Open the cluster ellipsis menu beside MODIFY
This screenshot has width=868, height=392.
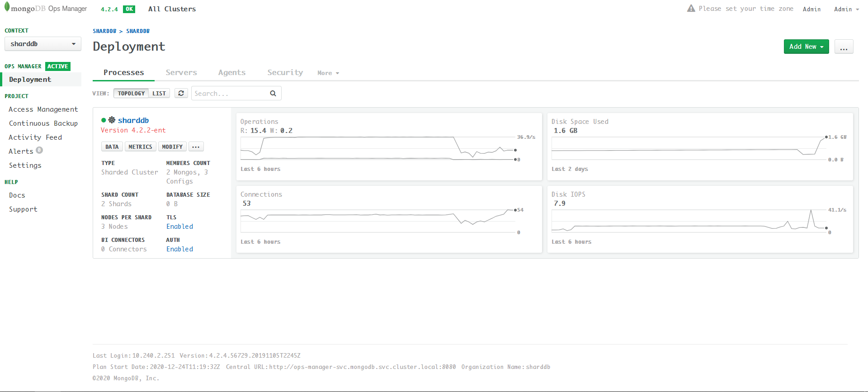(x=196, y=146)
